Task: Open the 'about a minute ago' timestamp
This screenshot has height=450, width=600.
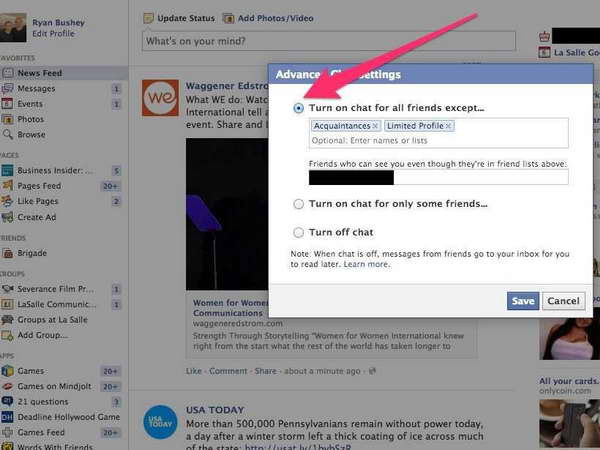Action: [x=322, y=371]
